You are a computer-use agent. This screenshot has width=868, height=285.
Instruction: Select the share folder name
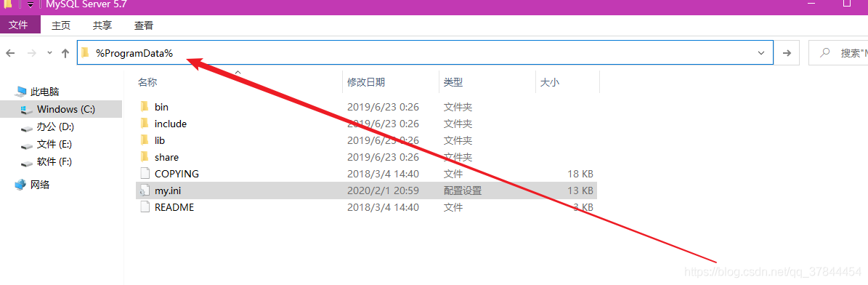[x=166, y=157]
